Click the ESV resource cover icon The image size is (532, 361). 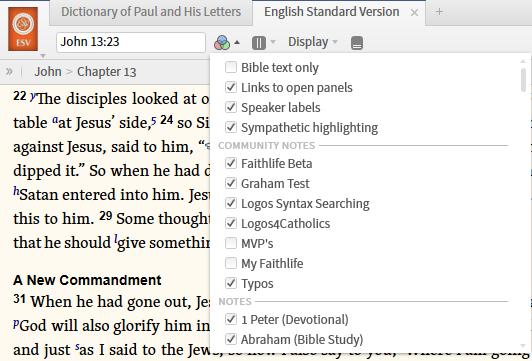23,29
